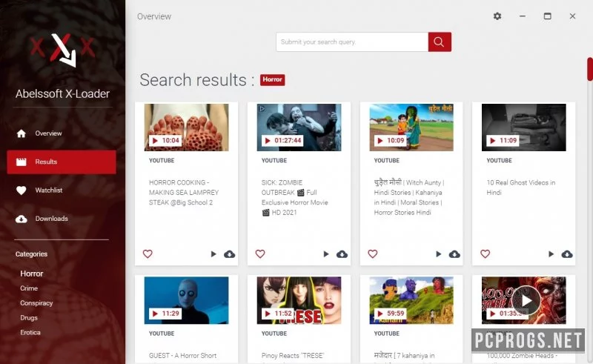Screen dimensions: 593x364
Task: Open the 01:27:44 zombie movie thumbnail
Action: click(x=299, y=128)
